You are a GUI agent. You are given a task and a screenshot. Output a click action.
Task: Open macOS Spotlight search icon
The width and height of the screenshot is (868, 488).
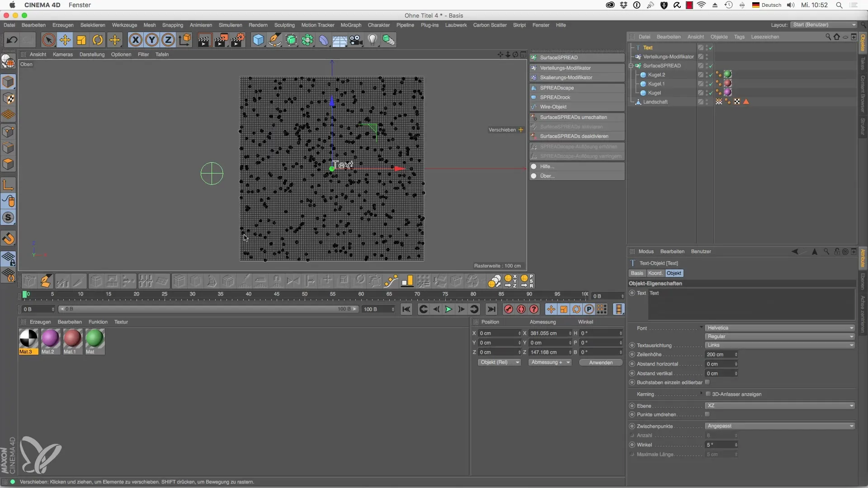839,5
